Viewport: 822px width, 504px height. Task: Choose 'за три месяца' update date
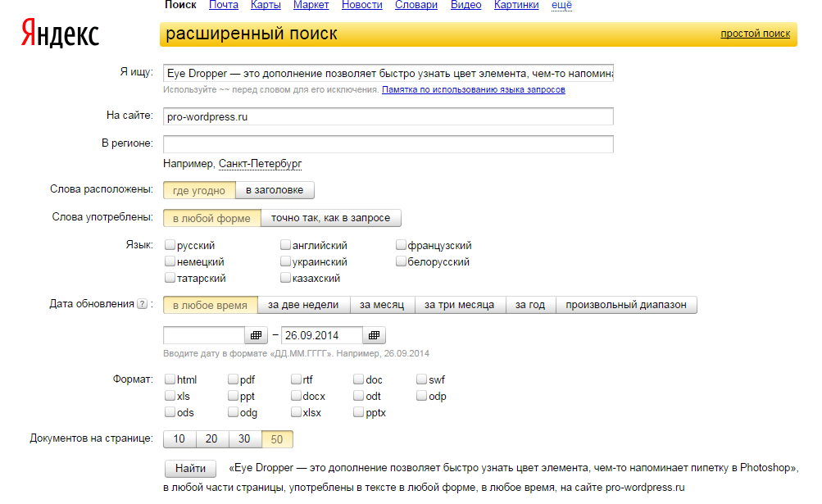[x=460, y=305]
